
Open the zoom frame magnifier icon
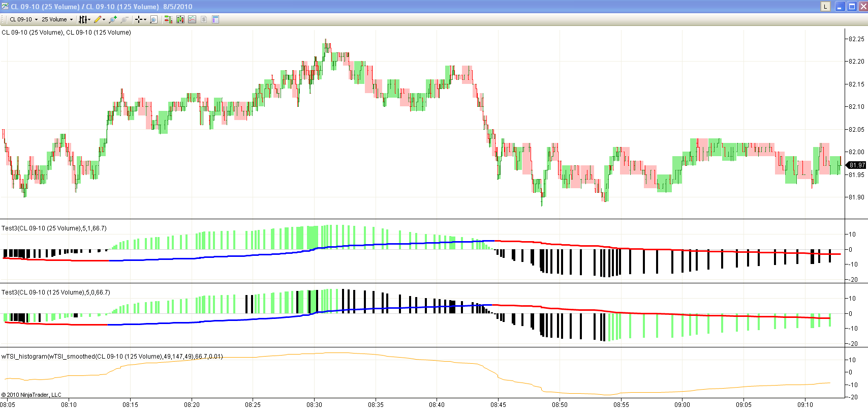153,19
